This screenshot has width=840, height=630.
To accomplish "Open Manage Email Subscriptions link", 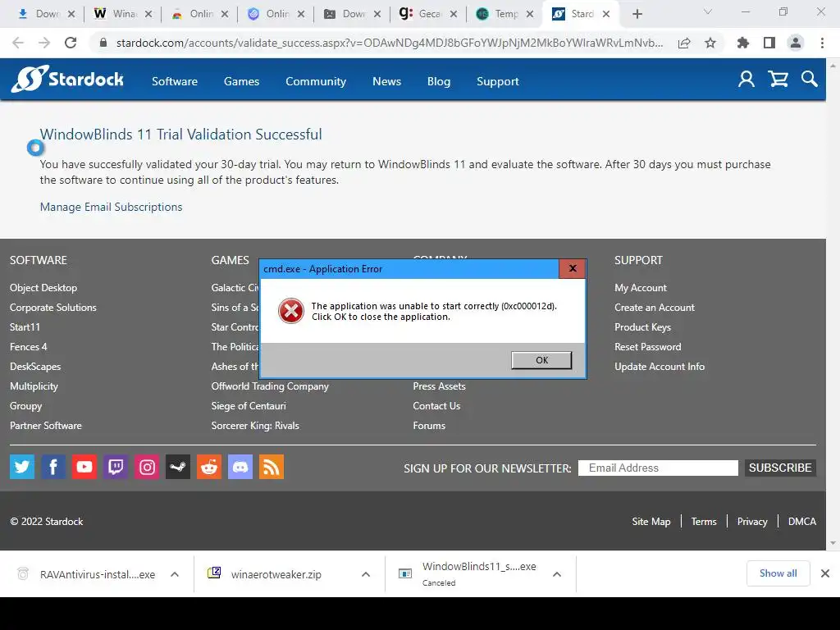I will [x=111, y=207].
